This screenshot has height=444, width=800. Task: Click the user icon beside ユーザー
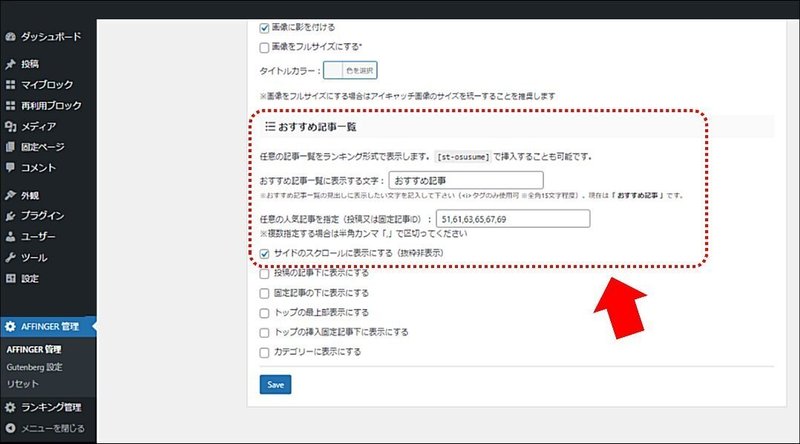pos(10,237)
